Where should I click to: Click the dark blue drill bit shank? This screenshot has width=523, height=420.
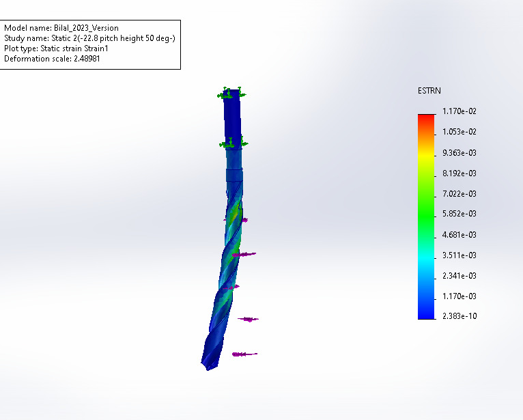[232, 118]
